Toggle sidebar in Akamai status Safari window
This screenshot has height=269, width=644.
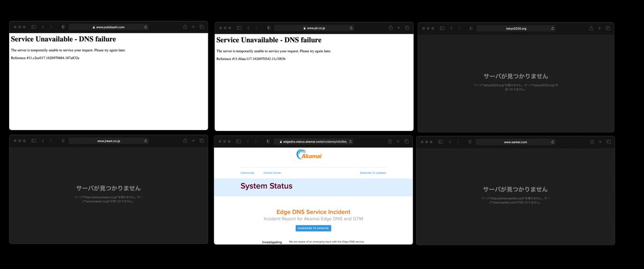coord(238,141)
